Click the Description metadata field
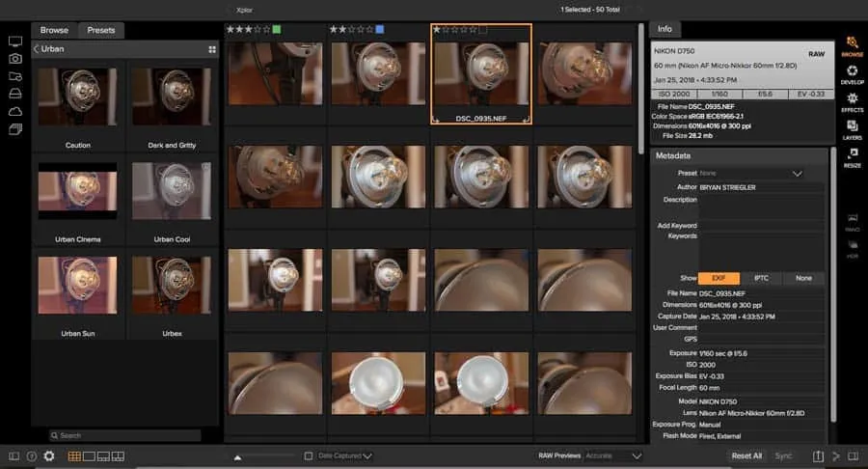This screenshot has width=868, height=469. (761, 207)
